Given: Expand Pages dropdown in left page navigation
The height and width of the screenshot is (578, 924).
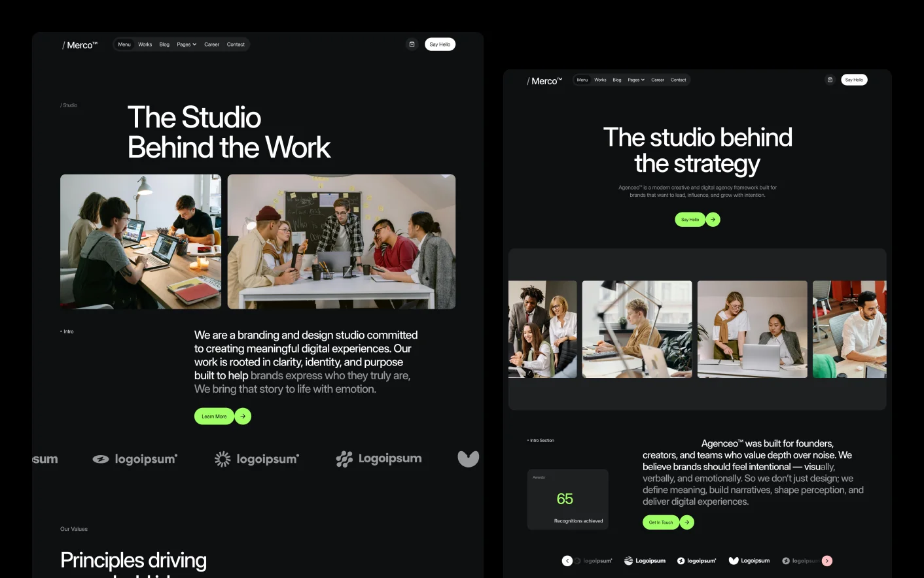Looking at the screenshot, I should coord(187,44).
